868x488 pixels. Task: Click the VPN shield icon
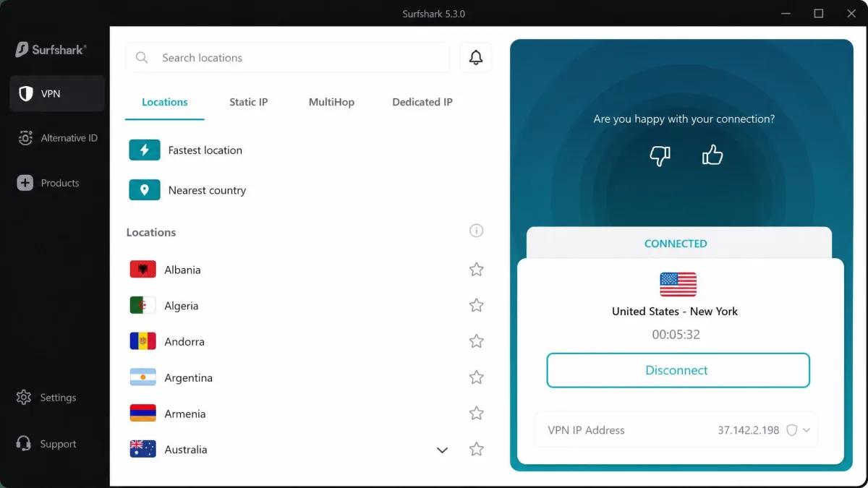(26, 94)
